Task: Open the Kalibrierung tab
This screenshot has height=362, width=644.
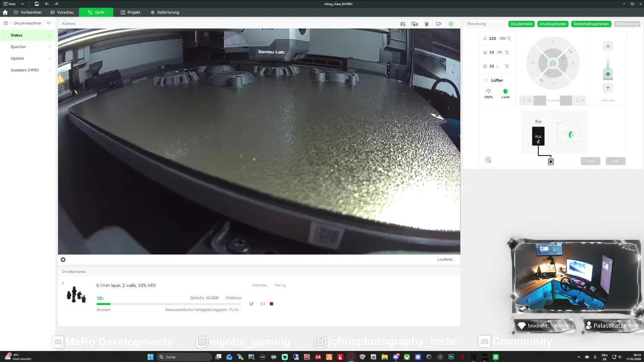Action: coord(165,12)
